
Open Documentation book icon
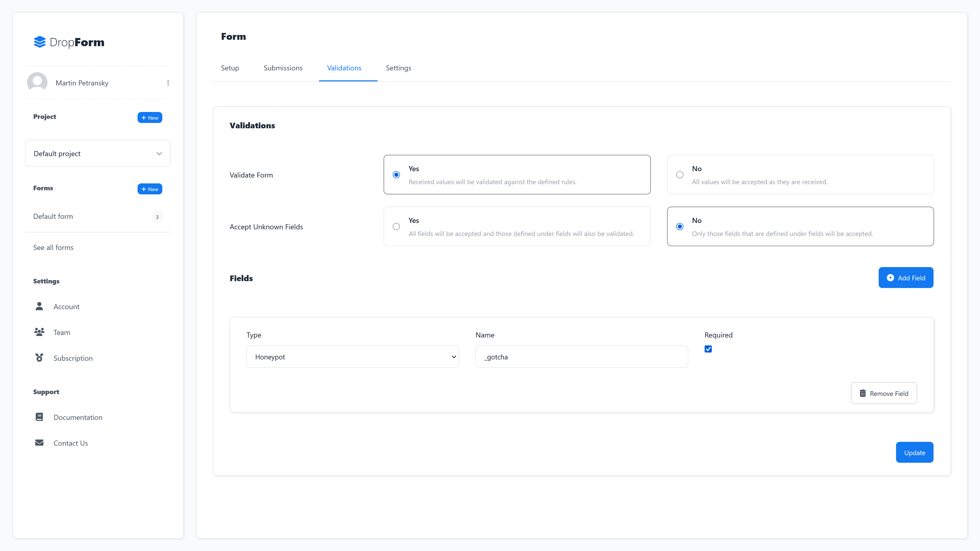click(39, 417)
